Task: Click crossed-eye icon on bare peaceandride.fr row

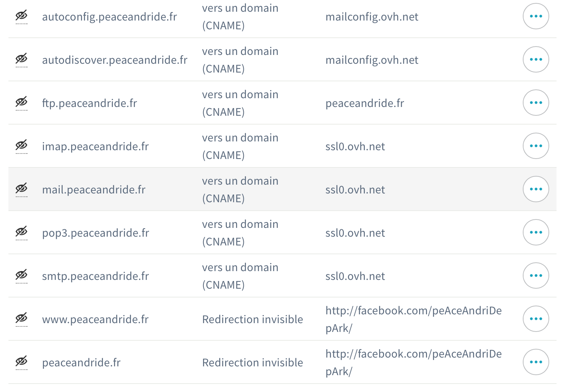Action: (22, 362)
